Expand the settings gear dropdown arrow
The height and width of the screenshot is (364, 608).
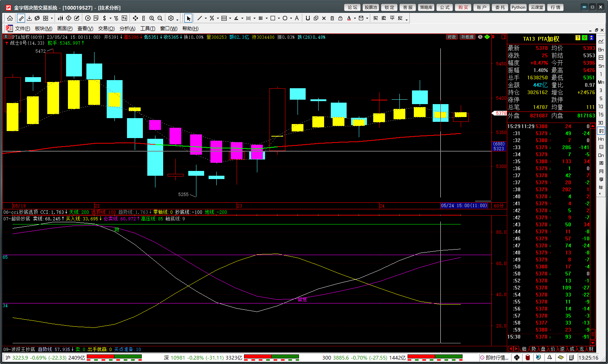178,19
